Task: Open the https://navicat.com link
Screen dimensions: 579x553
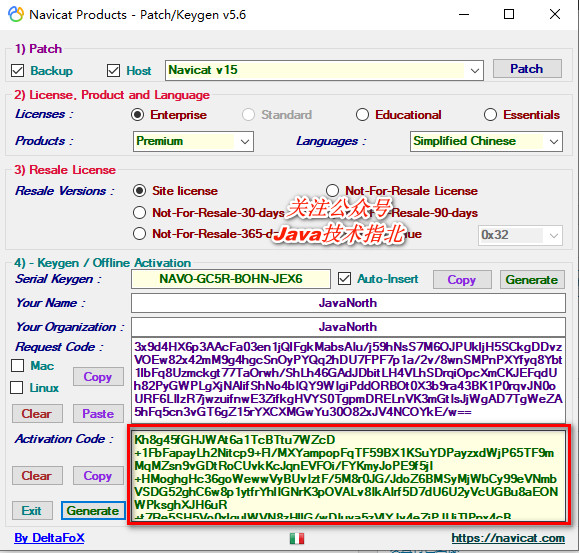Action: (508, 538)
